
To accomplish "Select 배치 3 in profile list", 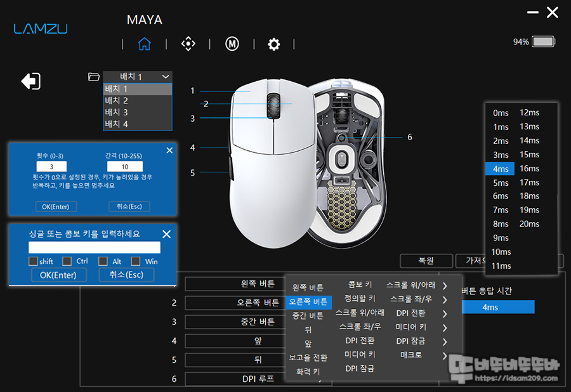I will [x=138, y=112].
